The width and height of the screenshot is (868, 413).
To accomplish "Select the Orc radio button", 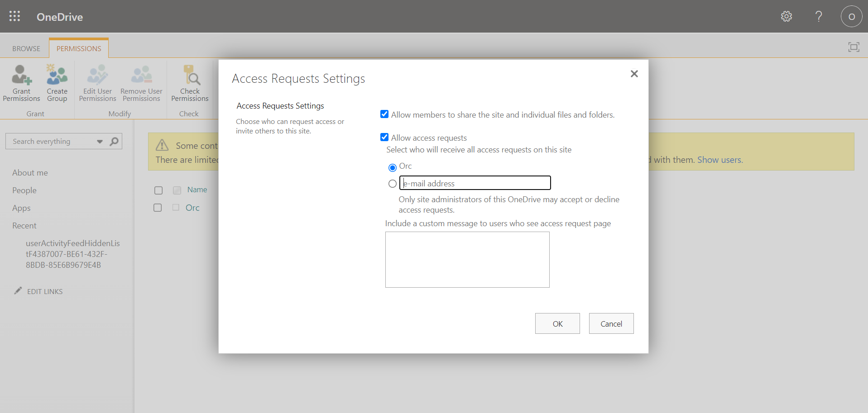I will (392, 167).
